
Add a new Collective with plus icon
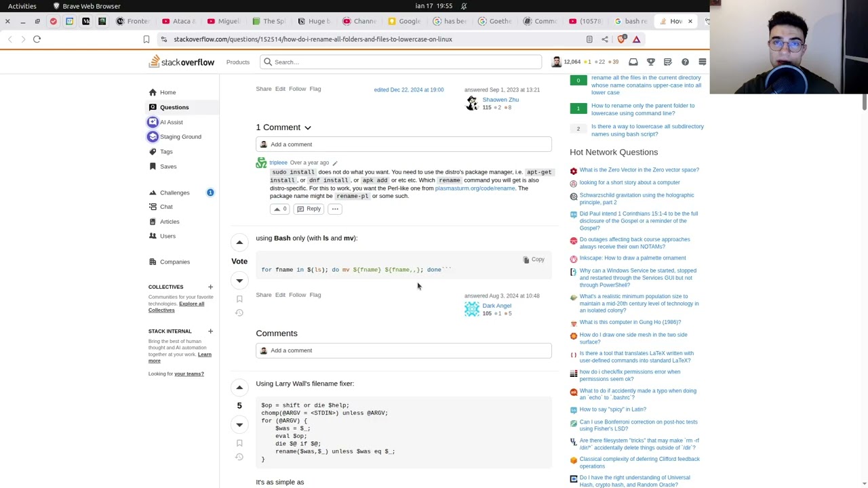[x=210, y=287]
